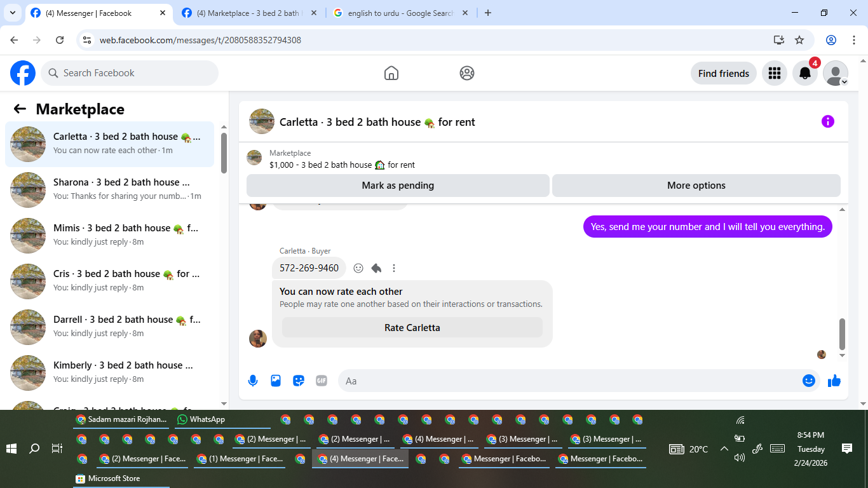Click Find friends button
This screenshot has width=868, height=488.
point(723,73)
